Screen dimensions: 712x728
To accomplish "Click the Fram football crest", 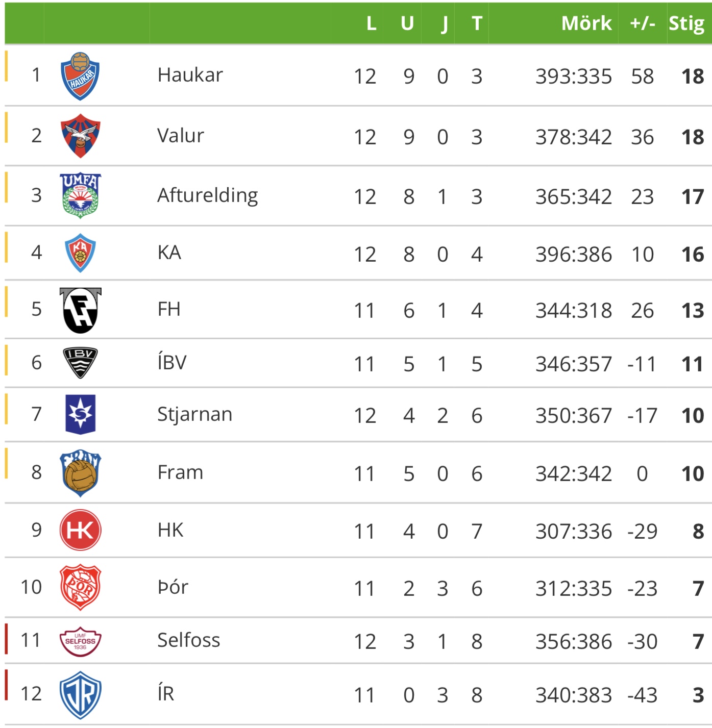I will click(x=80, y=473).
